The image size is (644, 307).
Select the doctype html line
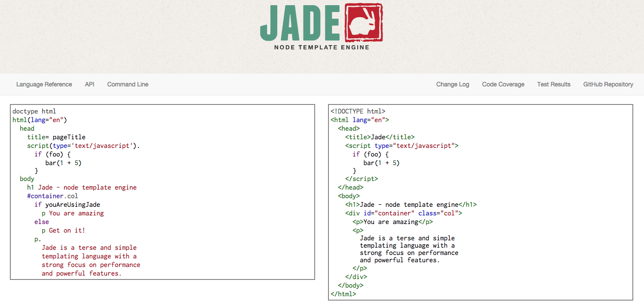click(34, 111)
